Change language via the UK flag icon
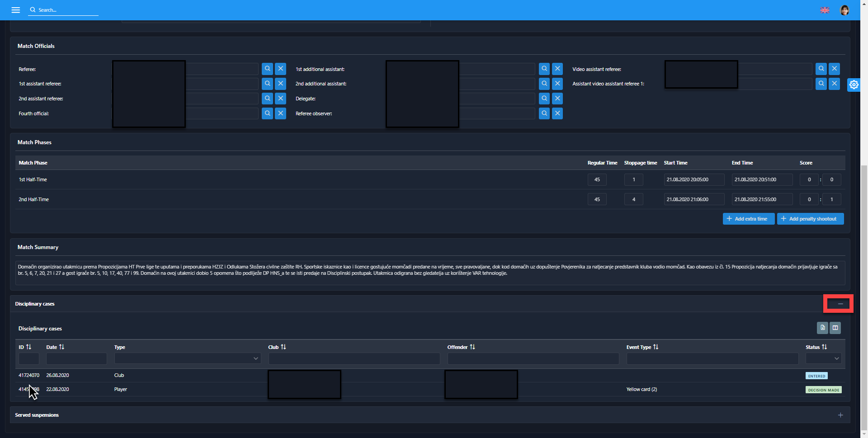The image size is (868, 438). [x=825, y=10]
